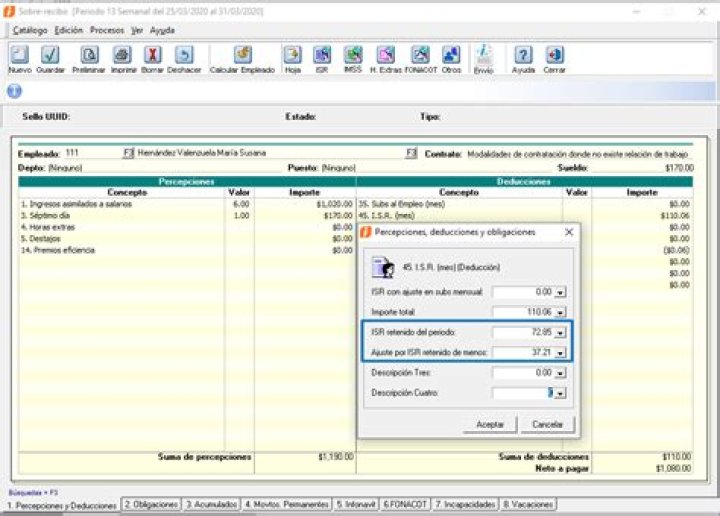Click the Aceptar button
This screenshot has width=720, height=516.
coord(489,425)
